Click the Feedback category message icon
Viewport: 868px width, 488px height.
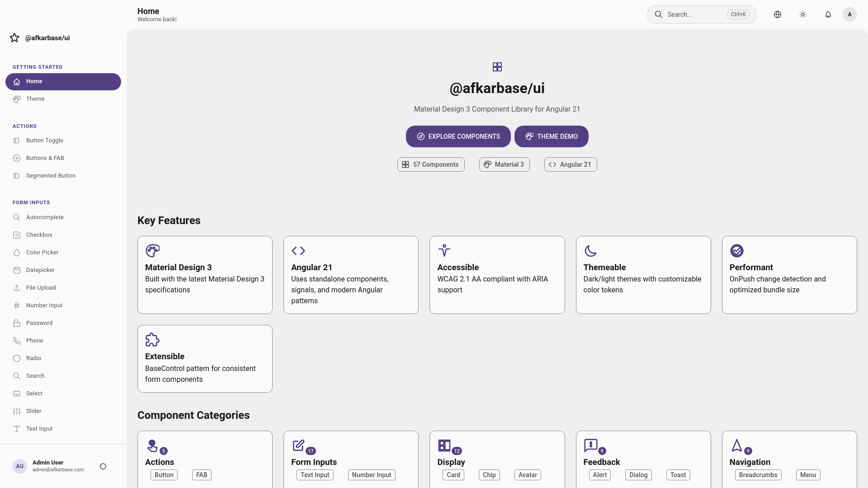tap(590, 446)
